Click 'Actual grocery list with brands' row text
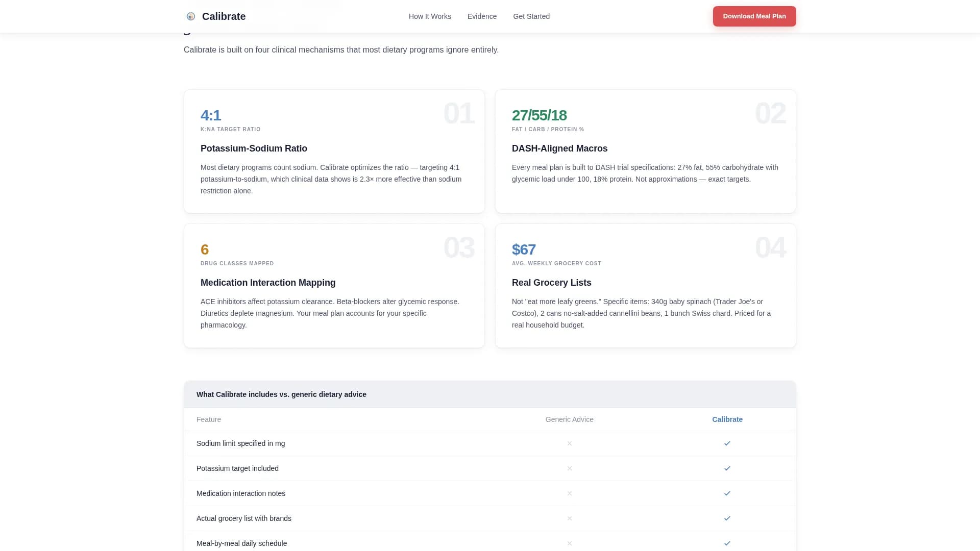This screenshot has height=551, width=980. tap(244, 518)
